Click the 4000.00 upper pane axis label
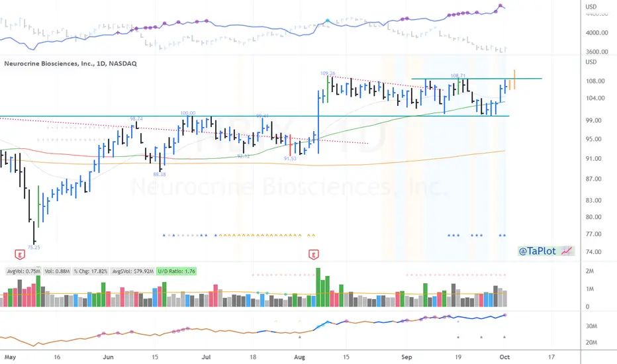 597,32
